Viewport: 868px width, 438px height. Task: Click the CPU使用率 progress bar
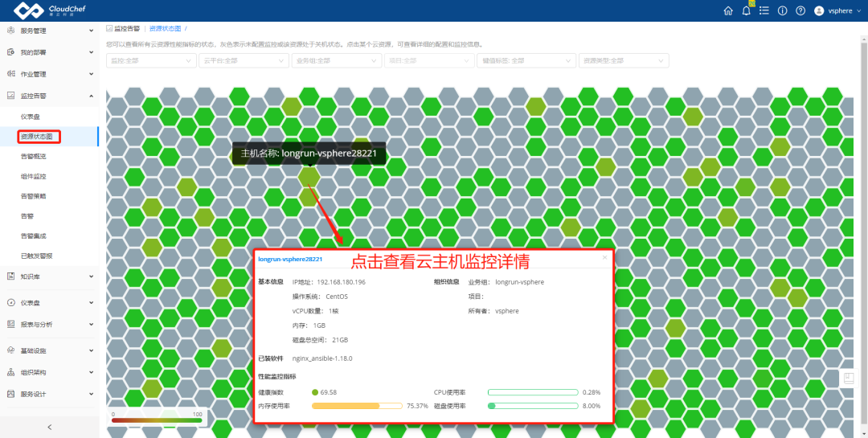pos(533,392)
